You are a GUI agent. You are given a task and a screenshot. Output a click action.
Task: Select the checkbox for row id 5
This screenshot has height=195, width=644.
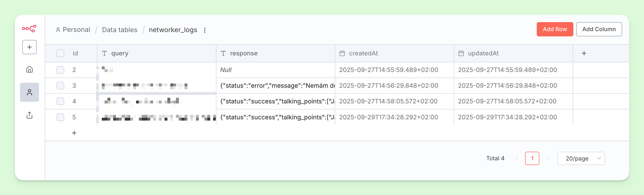[x=60, y=117]
